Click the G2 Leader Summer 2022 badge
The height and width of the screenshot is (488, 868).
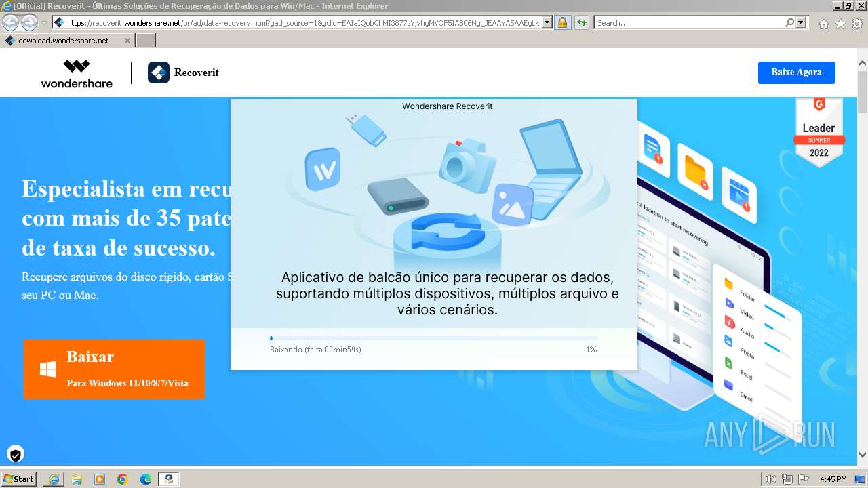click(x=818, y=132)
